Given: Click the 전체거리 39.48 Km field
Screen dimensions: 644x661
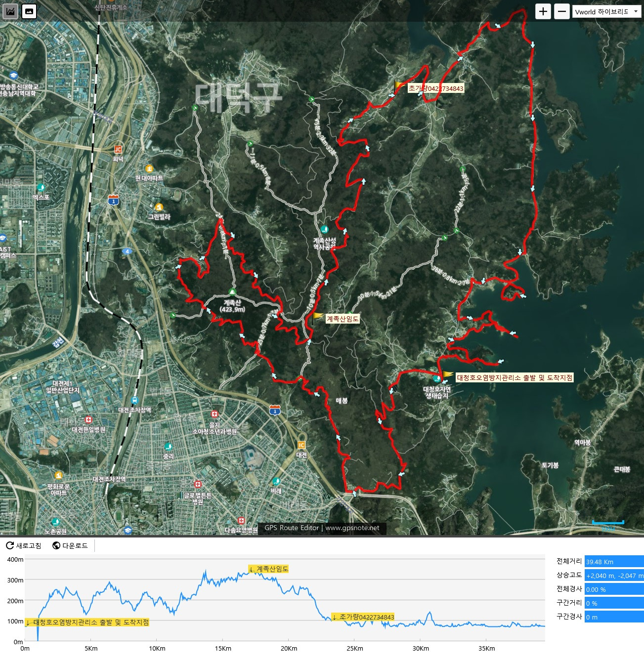Looking at the screenshot, I should coord(614,562).
